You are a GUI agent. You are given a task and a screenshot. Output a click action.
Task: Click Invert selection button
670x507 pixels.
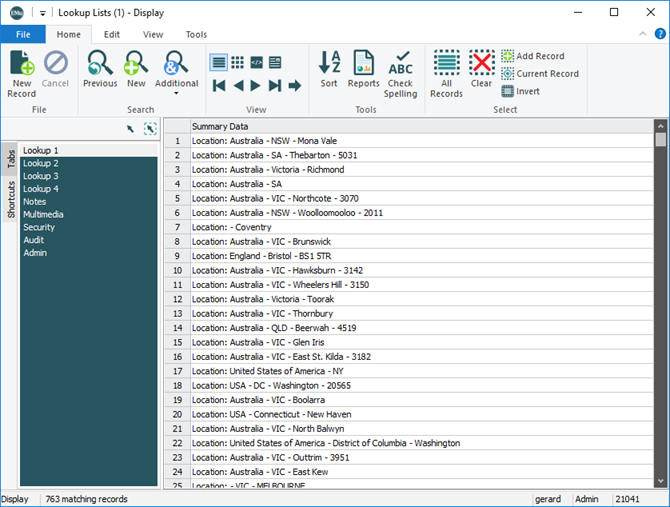520,91
